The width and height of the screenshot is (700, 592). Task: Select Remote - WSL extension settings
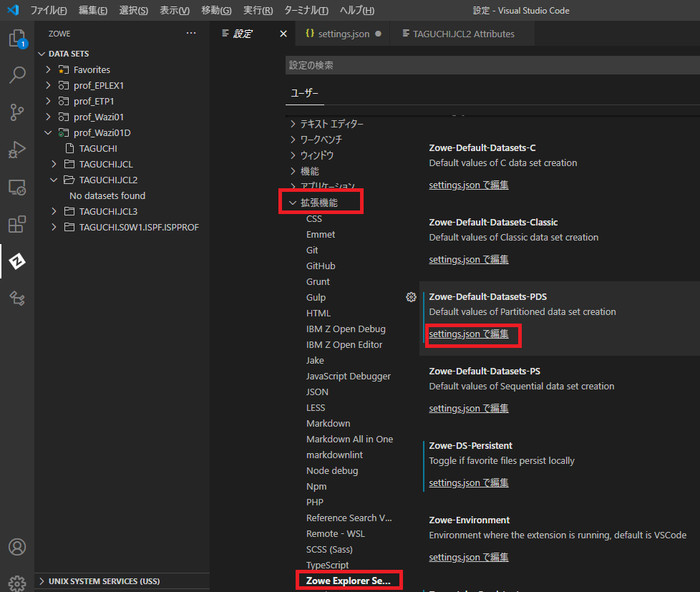coord(336,534)
